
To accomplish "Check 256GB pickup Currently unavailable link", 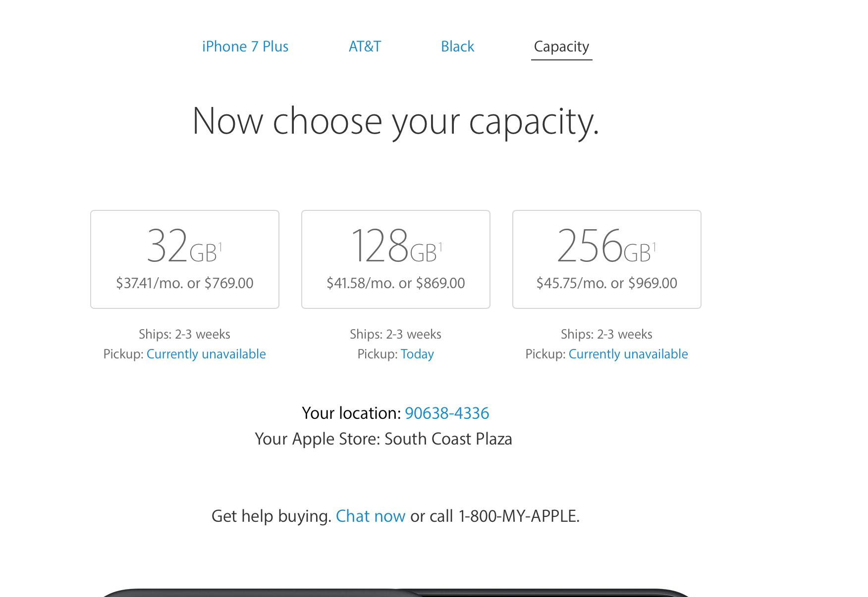I will tap(628, 354).
